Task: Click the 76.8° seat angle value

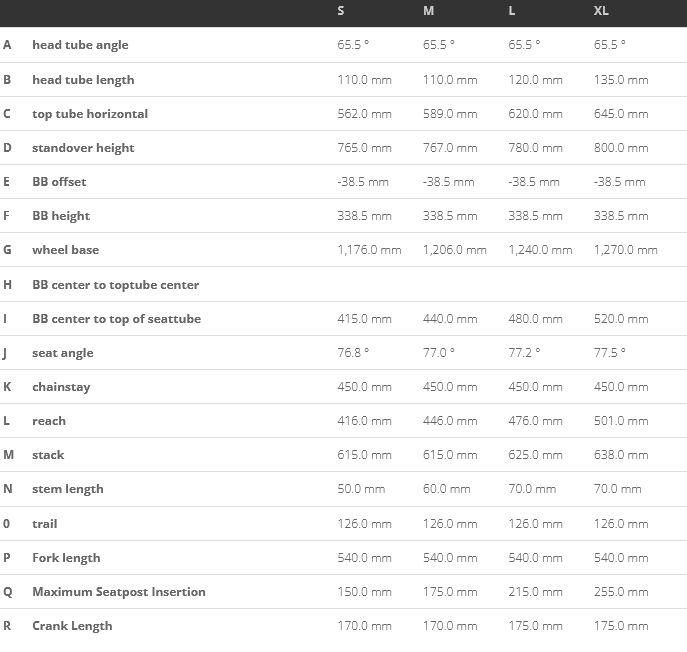Action: click(353, 353)
